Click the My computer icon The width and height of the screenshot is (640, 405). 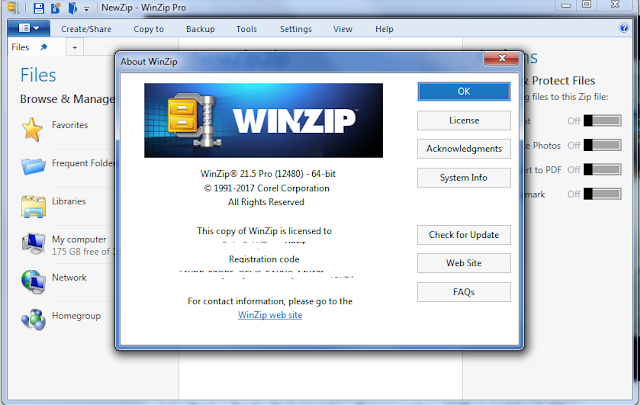coord(33,243)
